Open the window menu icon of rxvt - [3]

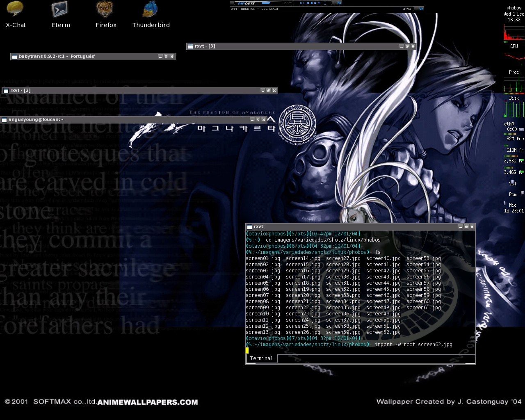point(190,46)
